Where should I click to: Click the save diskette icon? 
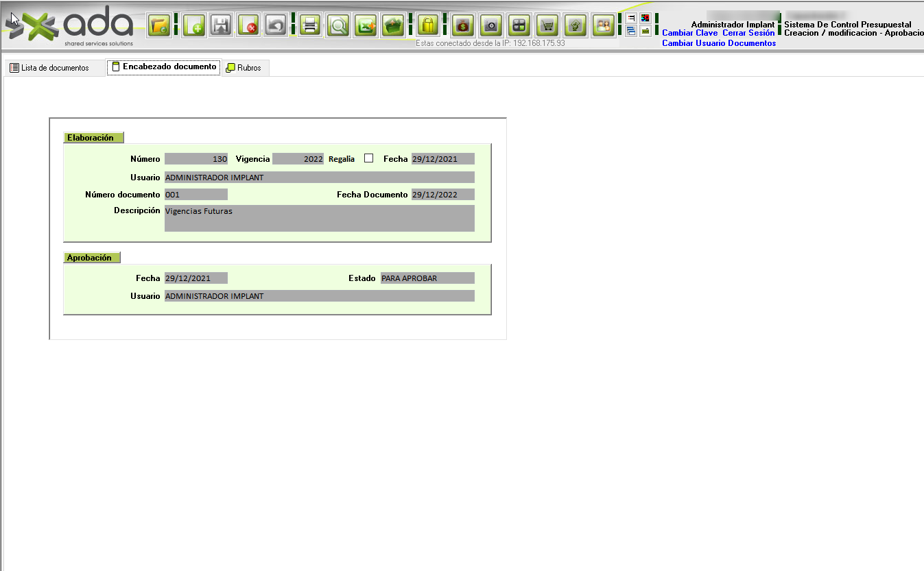(x=221, y=26)
